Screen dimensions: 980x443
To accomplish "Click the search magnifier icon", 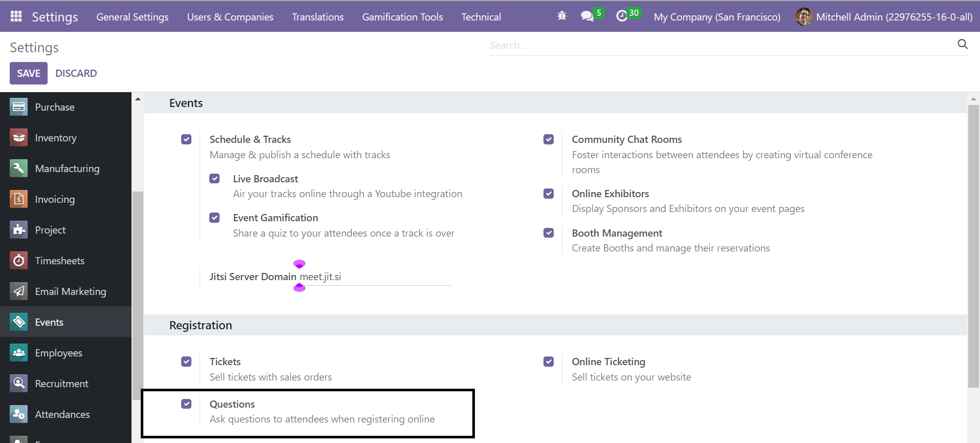I will [962, 45].
